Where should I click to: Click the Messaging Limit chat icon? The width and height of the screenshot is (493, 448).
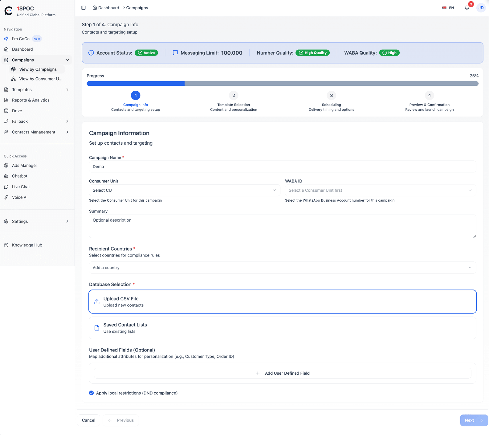point(175,53)
